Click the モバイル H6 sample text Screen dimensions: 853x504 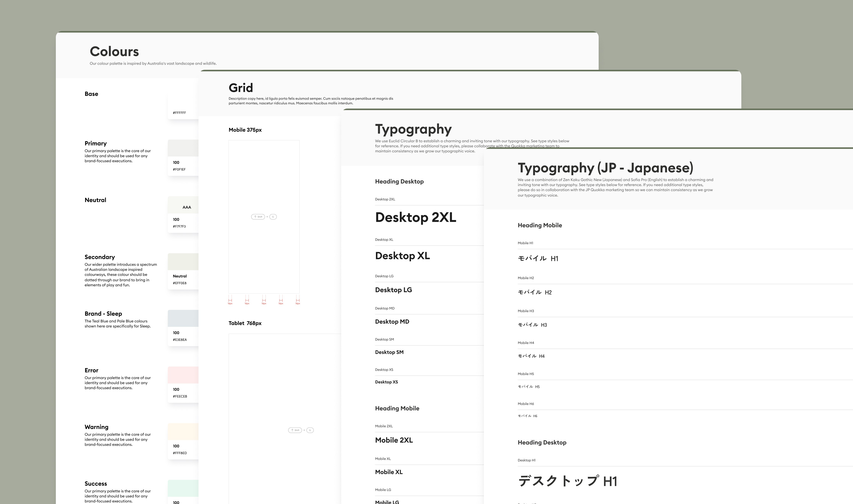[x=527, y=416]
